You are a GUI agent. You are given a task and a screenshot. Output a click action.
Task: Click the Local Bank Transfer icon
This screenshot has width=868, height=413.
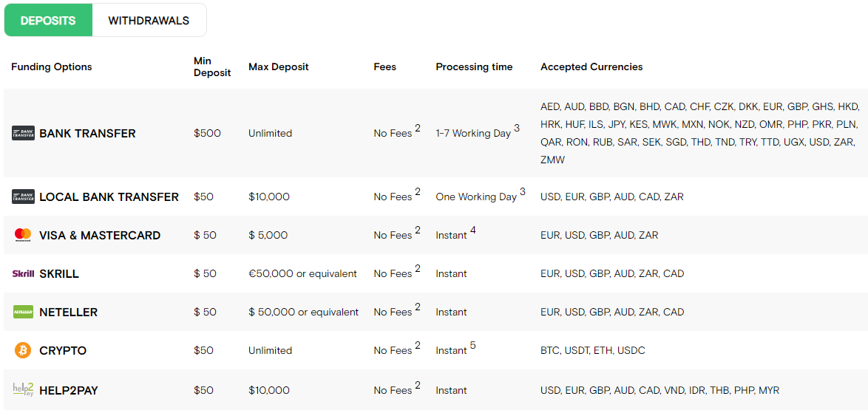click(23, 197)
